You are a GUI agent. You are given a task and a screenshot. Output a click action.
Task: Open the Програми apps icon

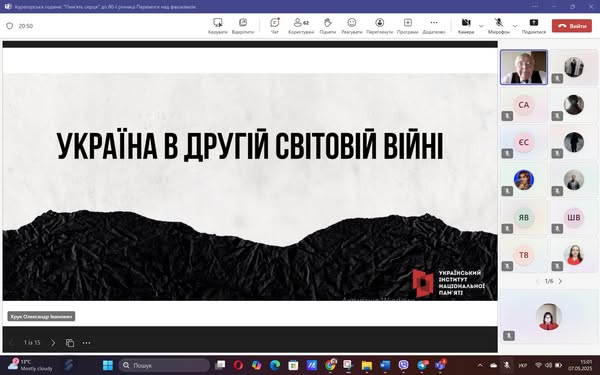pyautogui.click(x=408, y=26)
